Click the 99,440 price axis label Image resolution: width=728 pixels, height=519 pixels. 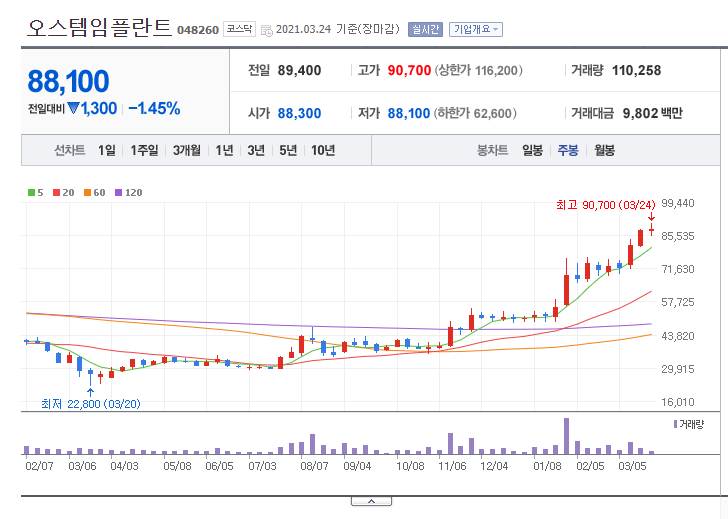678,203
